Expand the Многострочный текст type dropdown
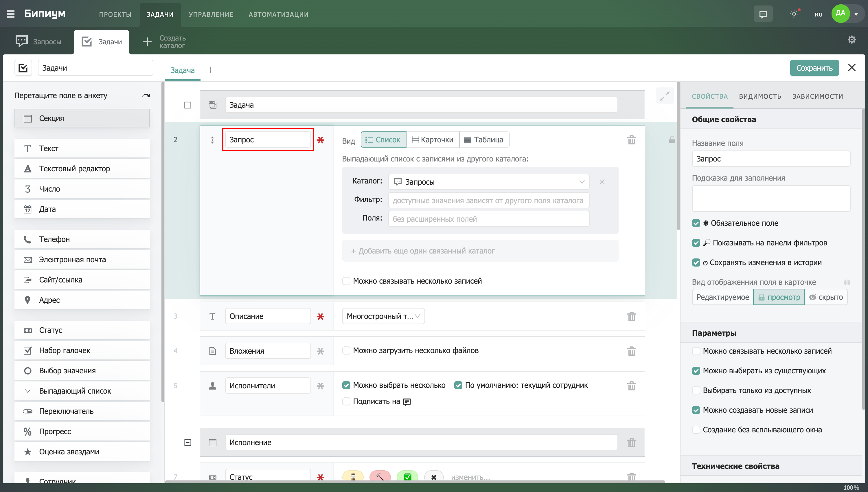The height and width of the screenshot is (492, 868). point(383,316)
